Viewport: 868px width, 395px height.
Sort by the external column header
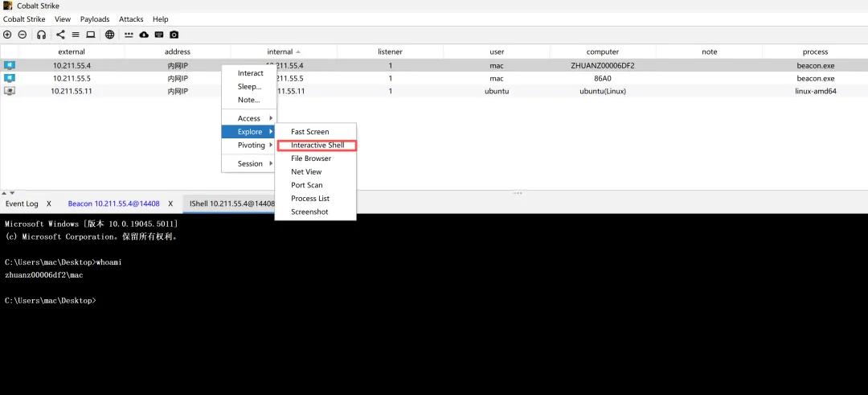pos(72,51)
